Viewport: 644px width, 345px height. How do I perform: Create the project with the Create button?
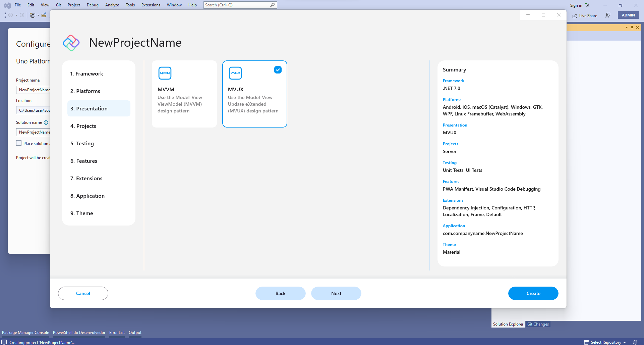pyautogui.click(x=533, y=293)
